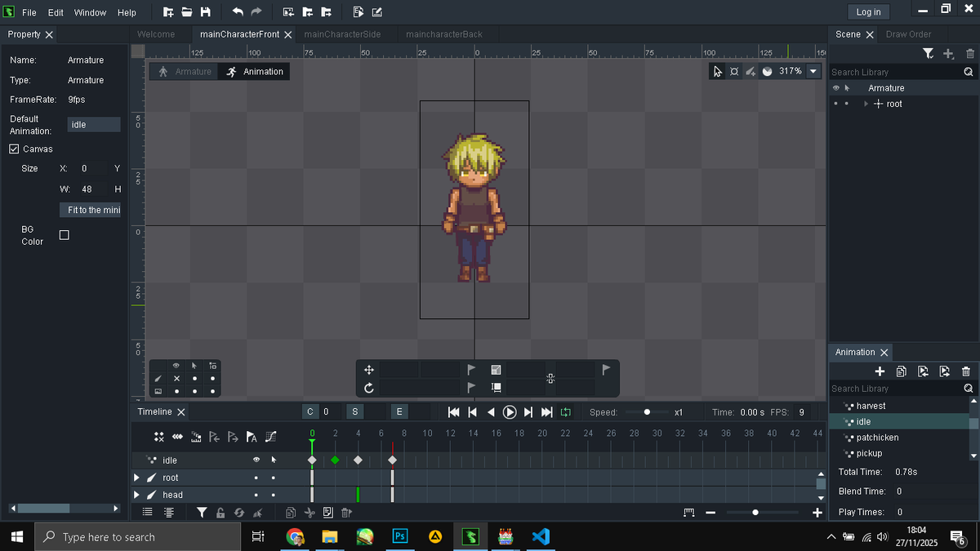Open the Default Animation idle dropdown

coord(94,124)
